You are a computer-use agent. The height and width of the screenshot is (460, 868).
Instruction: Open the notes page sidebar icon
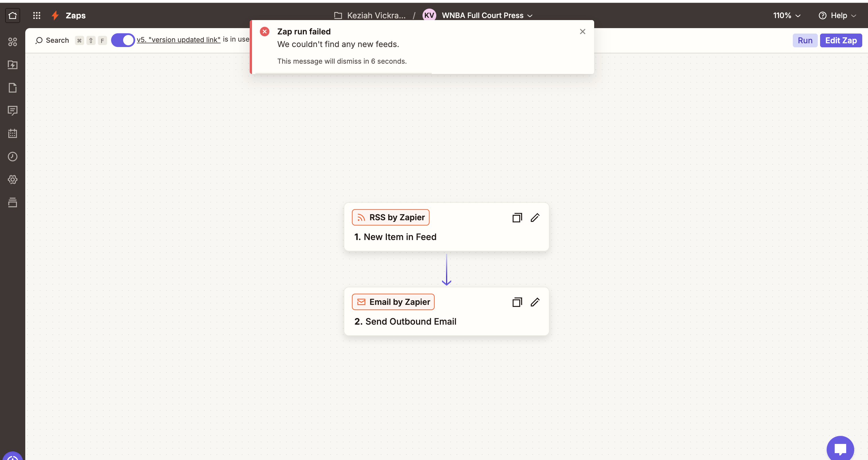coord(12,87)
